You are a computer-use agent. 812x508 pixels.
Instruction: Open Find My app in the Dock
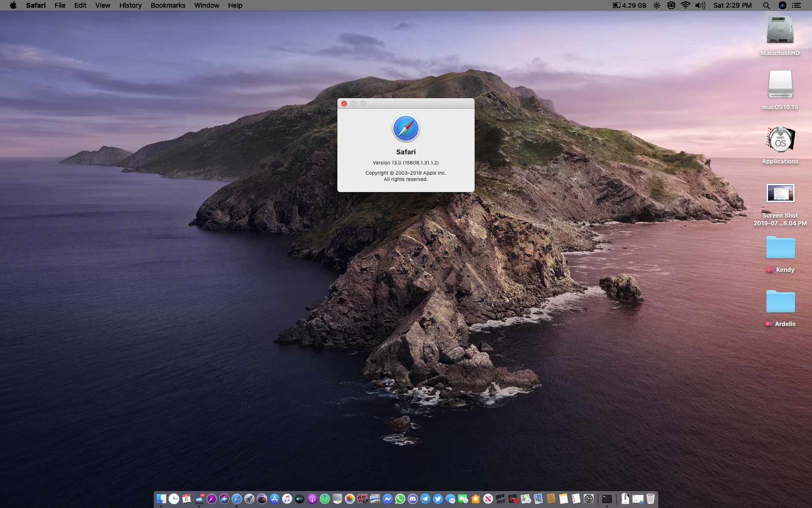[x=325, y=499]
